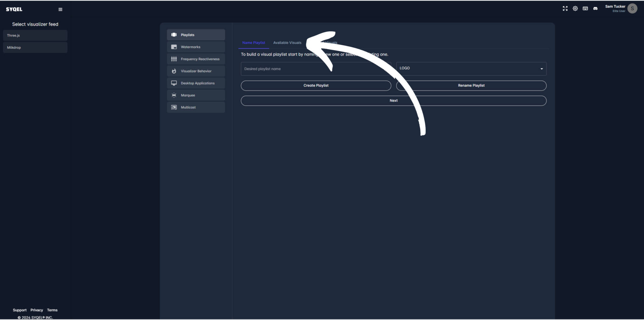Open the Sam Tucker profile avatar
Screen dimensions: 644x320
click(632, 8)
